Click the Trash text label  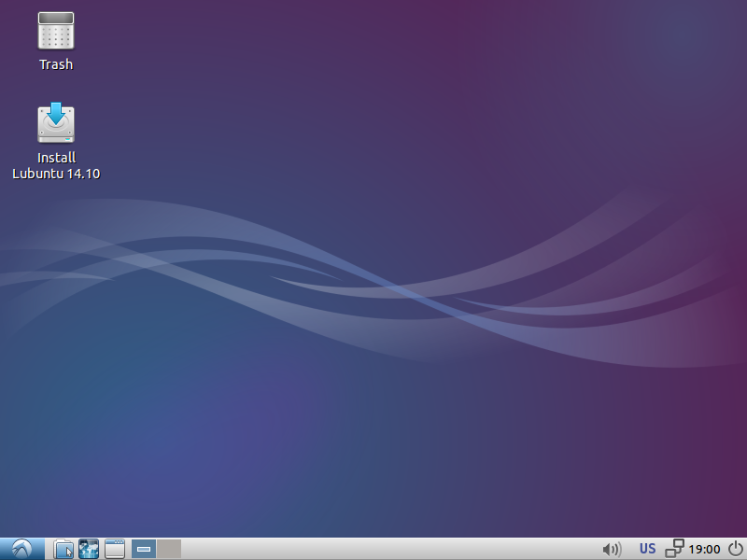pyautogui.click(x=56, y=64)
